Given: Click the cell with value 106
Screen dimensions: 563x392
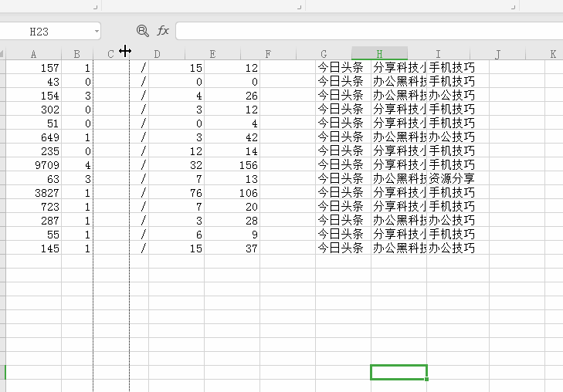Looking at the screenshot, I should pos(232,193).
